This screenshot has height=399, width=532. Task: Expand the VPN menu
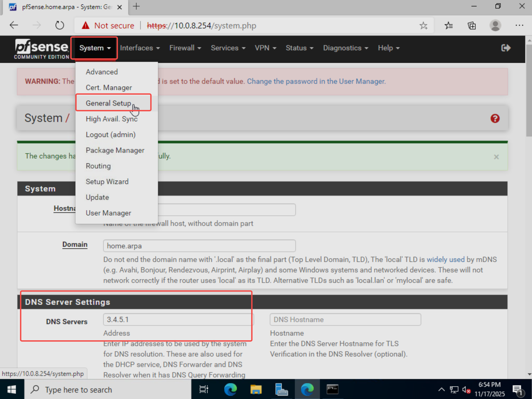point(266,48)
